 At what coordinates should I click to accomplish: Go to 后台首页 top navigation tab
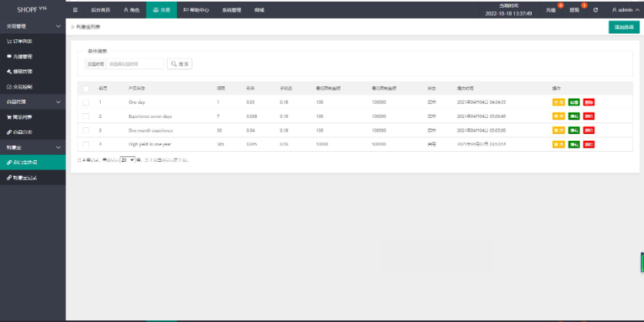coord(101,10)
